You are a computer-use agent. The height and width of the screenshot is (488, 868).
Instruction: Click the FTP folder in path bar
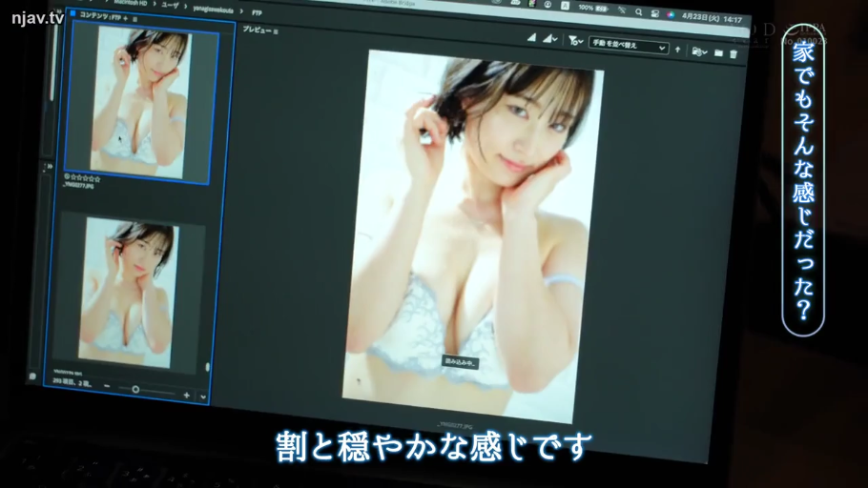(257, 13)
